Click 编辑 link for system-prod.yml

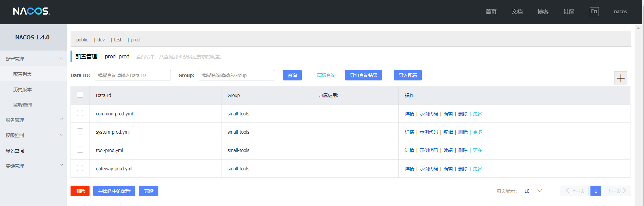[448, 132]
